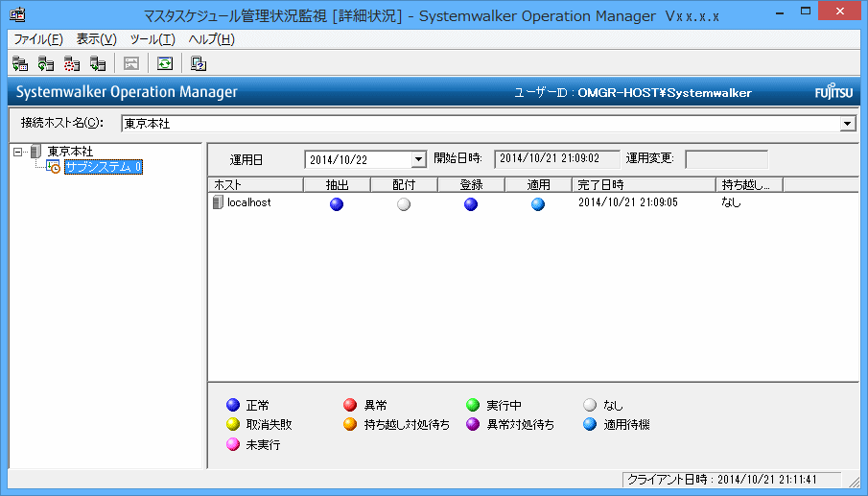The width and height of the screenshot is (868, 496).
Task: Click the 持ち越し対処待ち legend label
Action: [x=407, y=425]
